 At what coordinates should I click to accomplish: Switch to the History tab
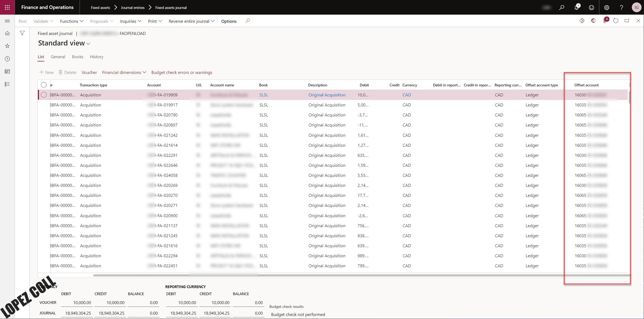click(x=97, y=57)
